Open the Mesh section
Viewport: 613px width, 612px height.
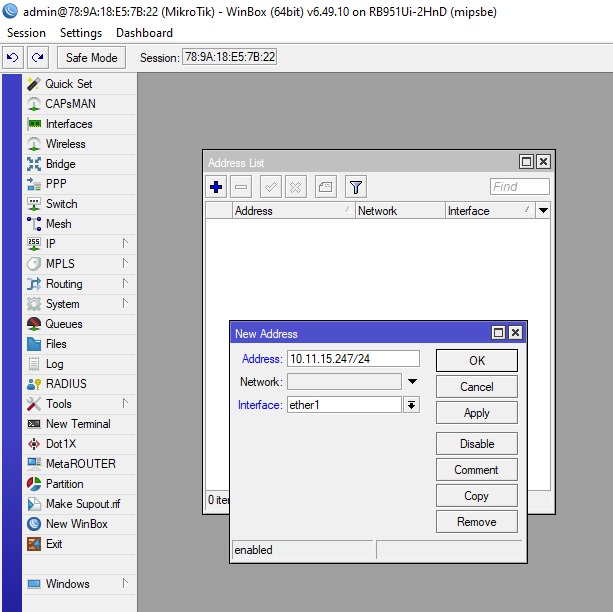coord(80,223)
